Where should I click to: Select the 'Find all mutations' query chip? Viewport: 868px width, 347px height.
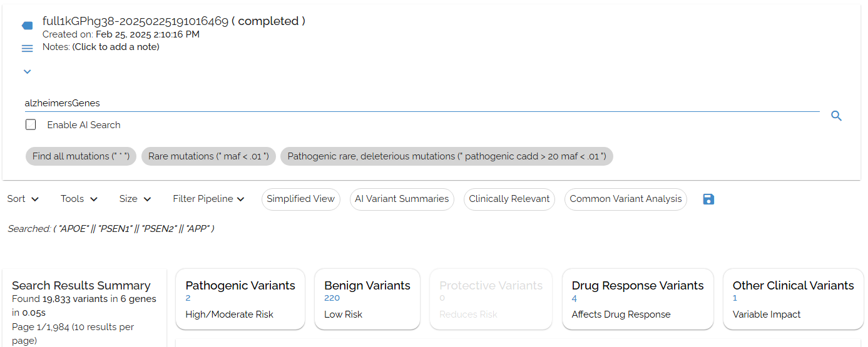coord(81,156)
